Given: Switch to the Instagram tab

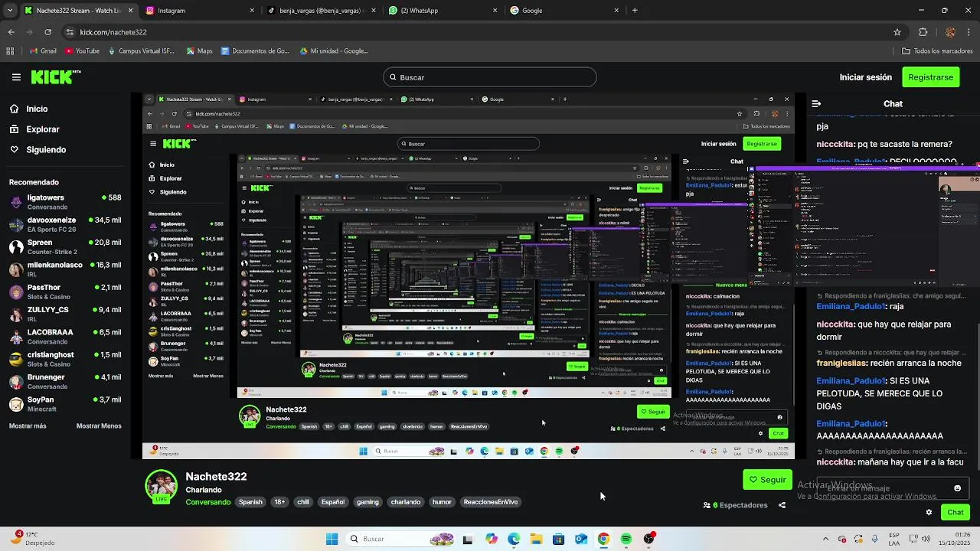Looking at the screenshot, I should [201, 11].
